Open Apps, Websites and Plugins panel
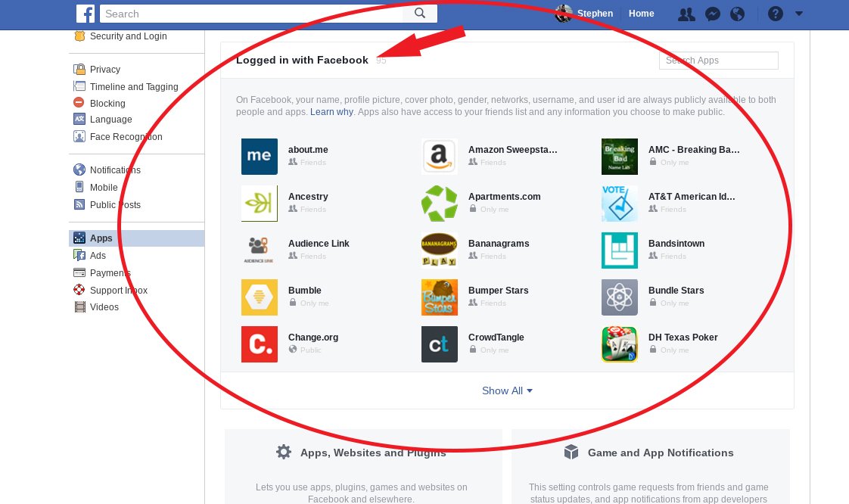This screenshot has height=504, width=849. pos(363,467)
